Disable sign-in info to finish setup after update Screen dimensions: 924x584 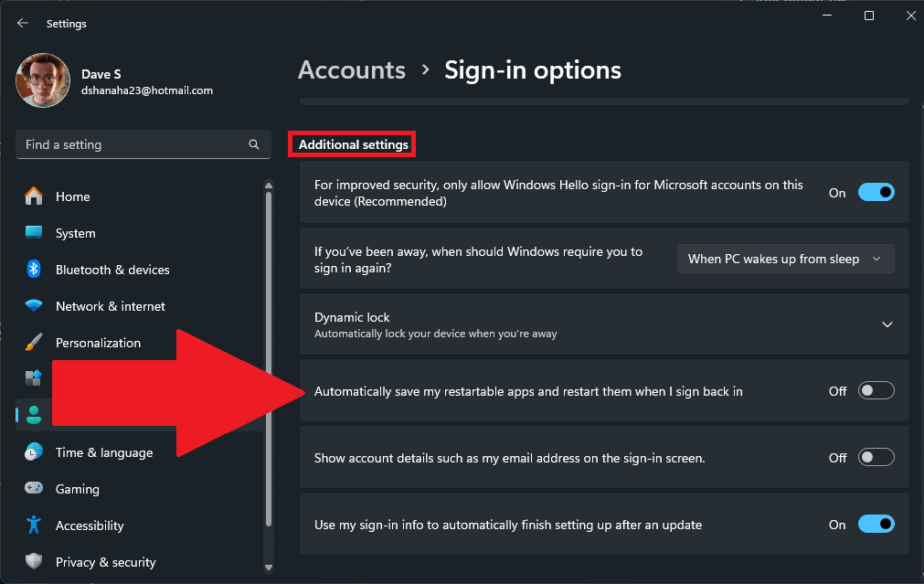click(x=875, y=524)
